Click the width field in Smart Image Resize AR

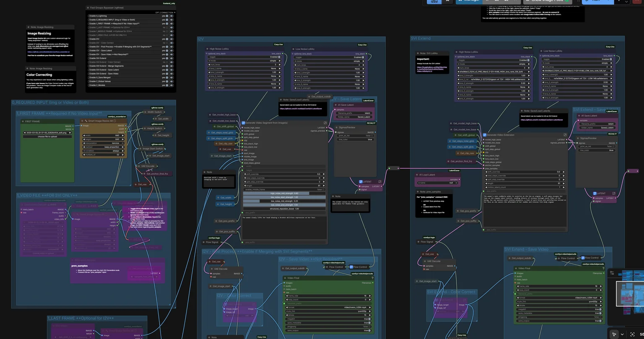click(x=104, y=136)
